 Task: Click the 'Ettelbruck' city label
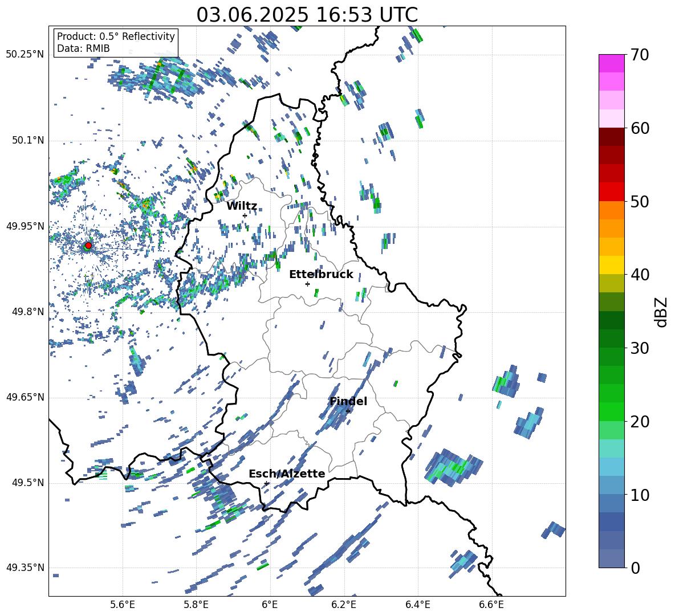[x=321, y=275]
